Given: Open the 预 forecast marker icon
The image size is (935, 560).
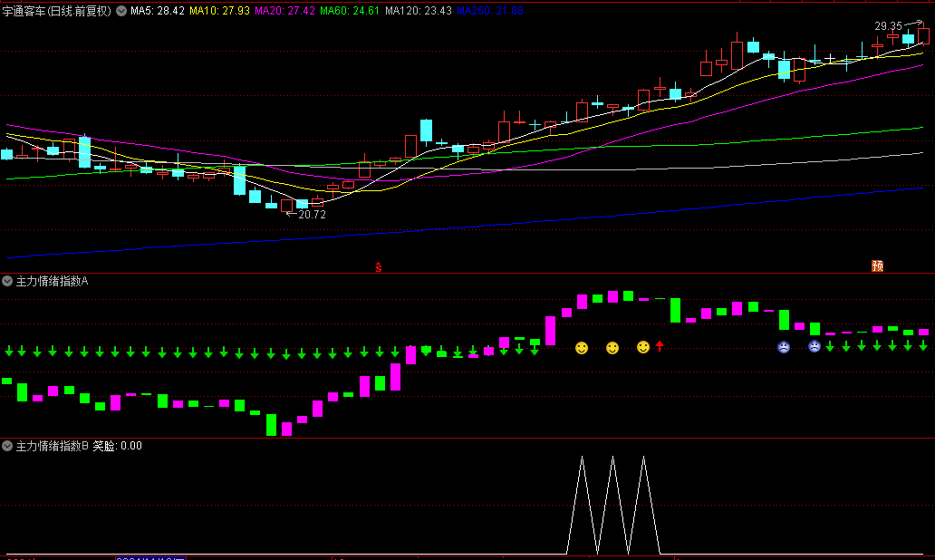Looking at the screenshot, I should pos(877,266).
